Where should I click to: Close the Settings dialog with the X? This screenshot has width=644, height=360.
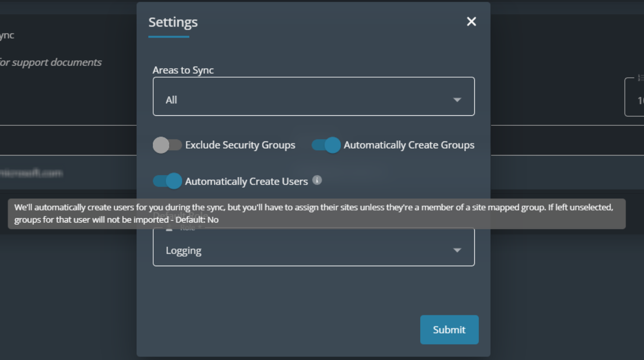click(x=471, y=22)
